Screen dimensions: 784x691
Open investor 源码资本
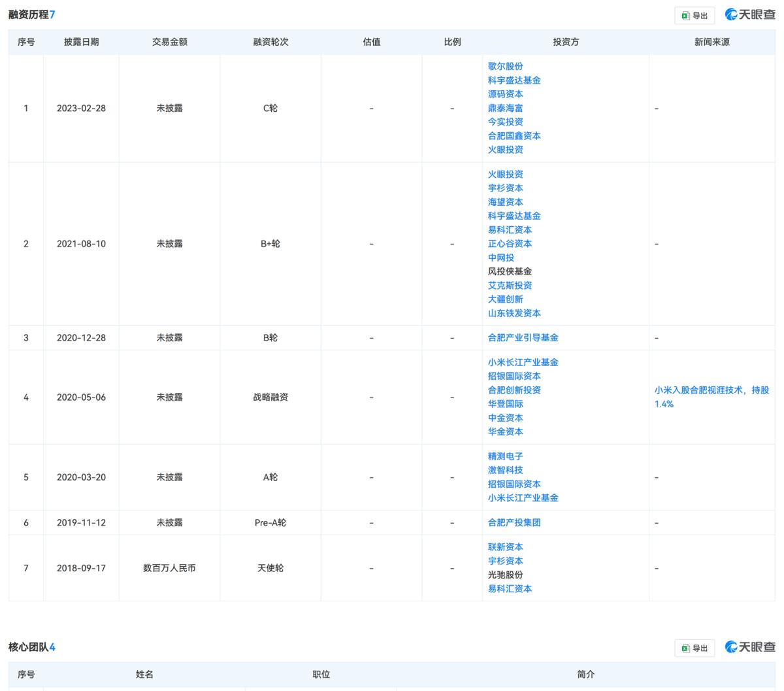[x=505, y=94]
